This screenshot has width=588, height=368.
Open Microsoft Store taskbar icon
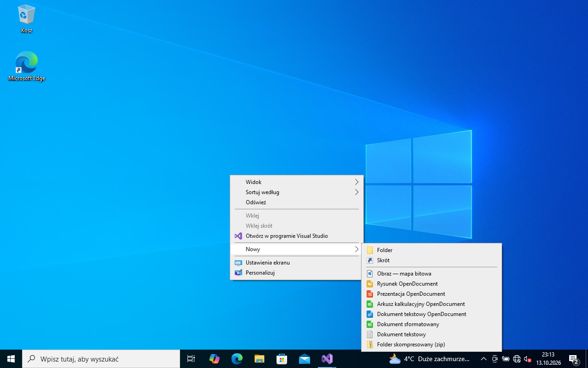tap(282, 359)
